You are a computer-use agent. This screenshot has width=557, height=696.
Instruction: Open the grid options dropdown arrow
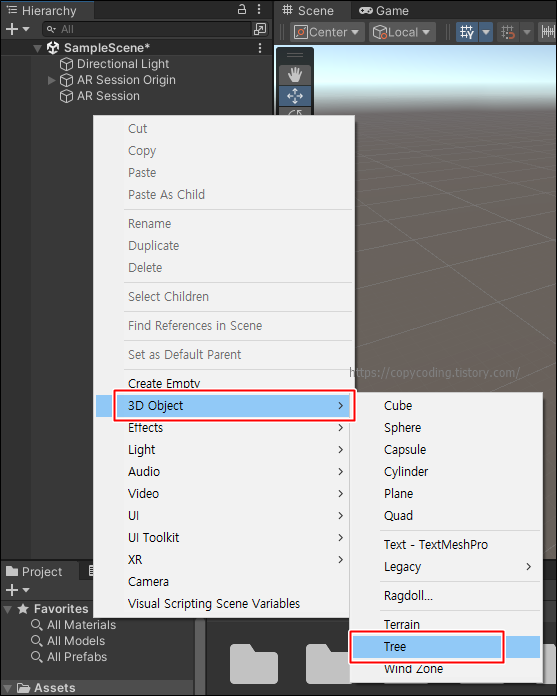[x=486, y=32]
